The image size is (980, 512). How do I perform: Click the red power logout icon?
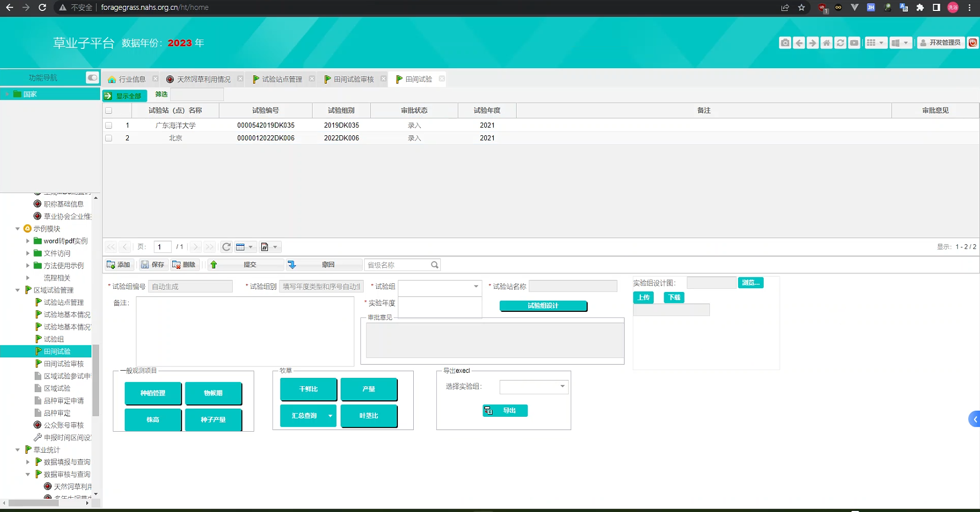[x=973, y=43]
